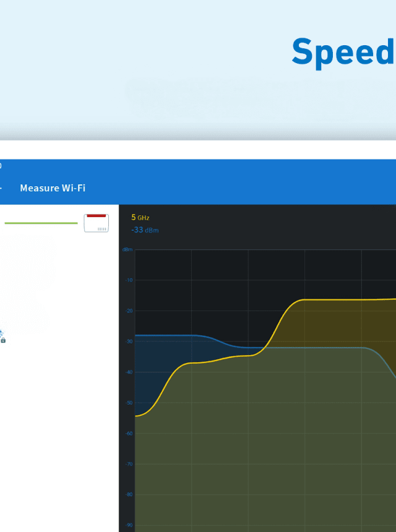The image size is (396, 532).
Task: Click the Speed headline text
Action: 343,52
